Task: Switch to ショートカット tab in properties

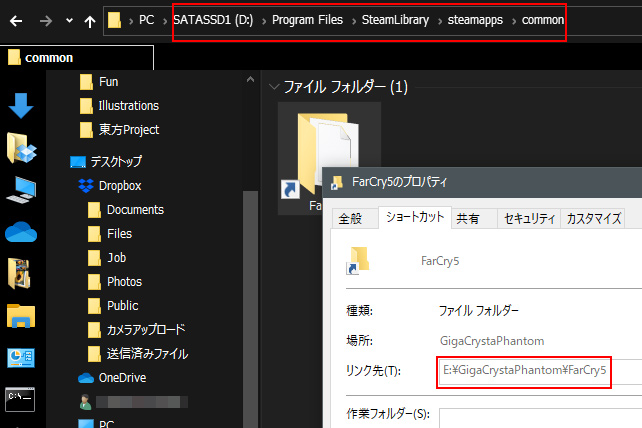Action: [415, 217]
